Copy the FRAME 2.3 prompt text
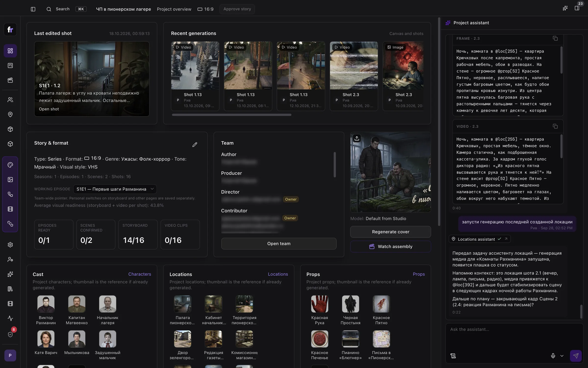This screenshot has width=588, height=368. [x=555, y=39]
